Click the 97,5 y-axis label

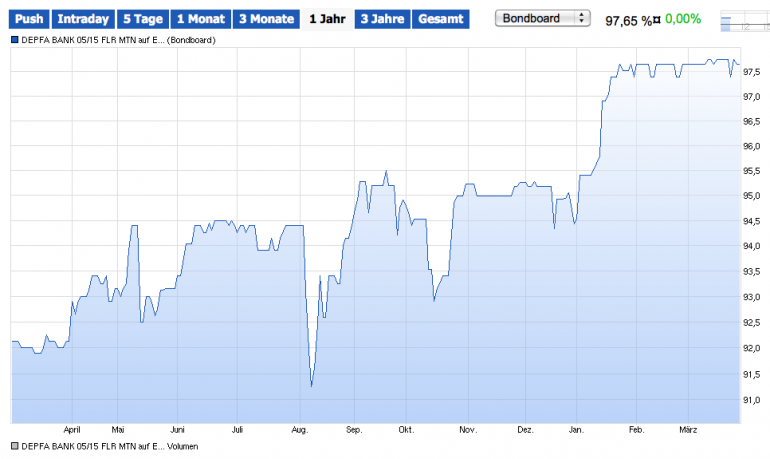751,72
